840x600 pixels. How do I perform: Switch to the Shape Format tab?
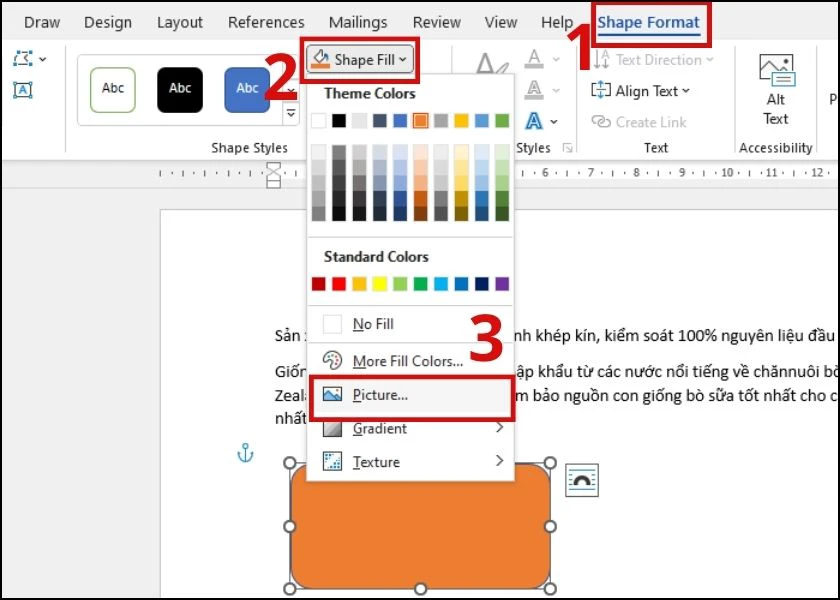coord(648,22)
